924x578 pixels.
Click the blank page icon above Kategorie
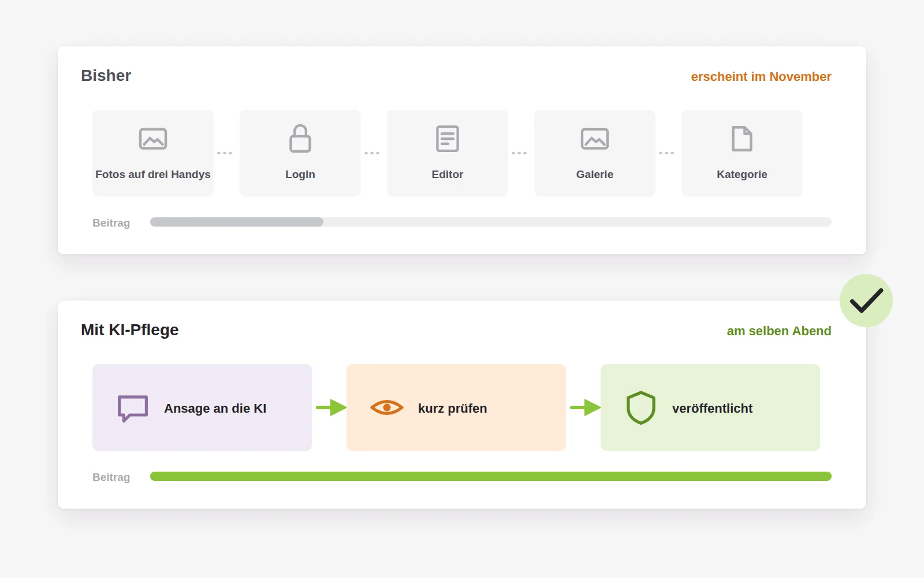coord(742,139)
